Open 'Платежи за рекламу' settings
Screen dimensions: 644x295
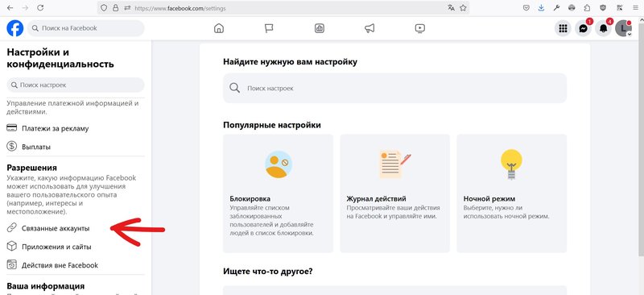pos(76,128)
